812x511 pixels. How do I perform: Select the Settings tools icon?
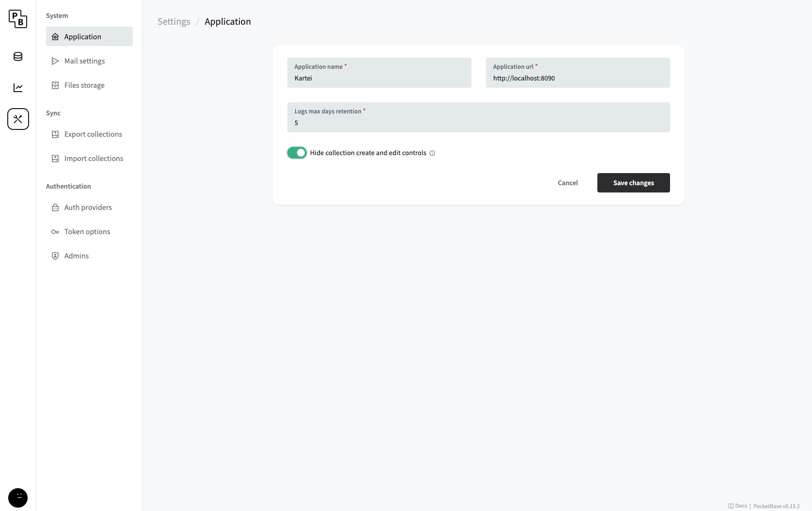coord(18,119)
